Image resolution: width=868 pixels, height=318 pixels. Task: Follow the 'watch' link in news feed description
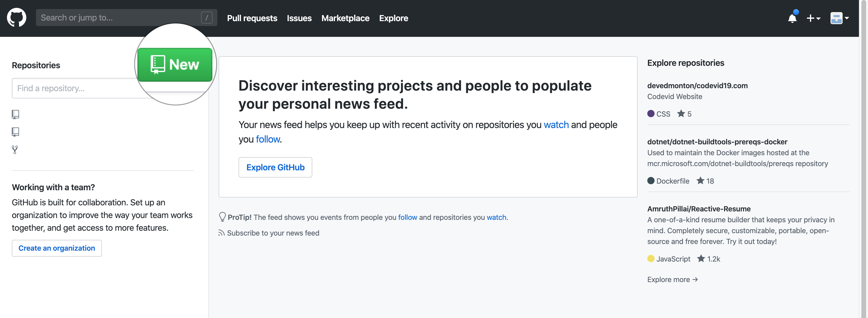coord(556,125)
